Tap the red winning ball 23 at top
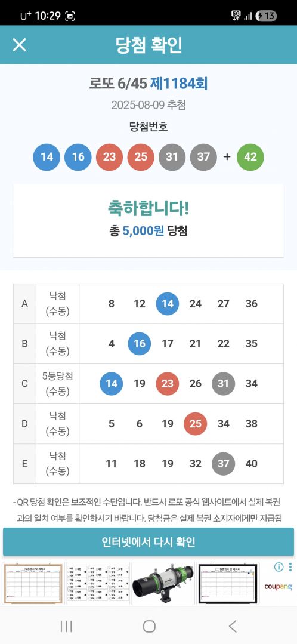Image resolution: width=297 pixels, height=644 pixels. pyautogui.click(x=110, y=157)
